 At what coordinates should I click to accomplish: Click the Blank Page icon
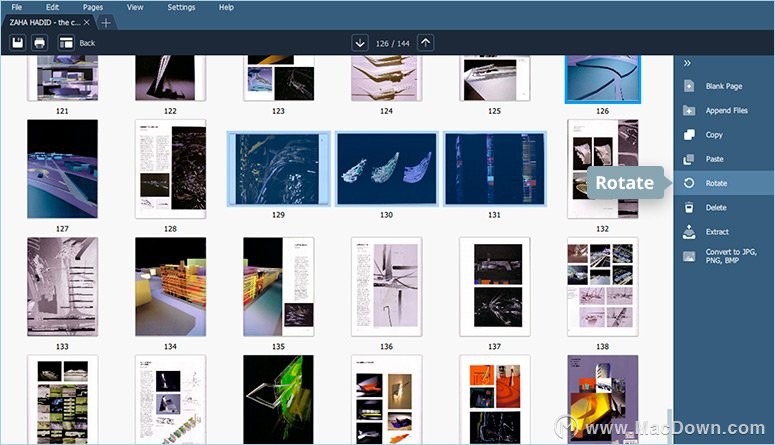(x=689, y=86)
